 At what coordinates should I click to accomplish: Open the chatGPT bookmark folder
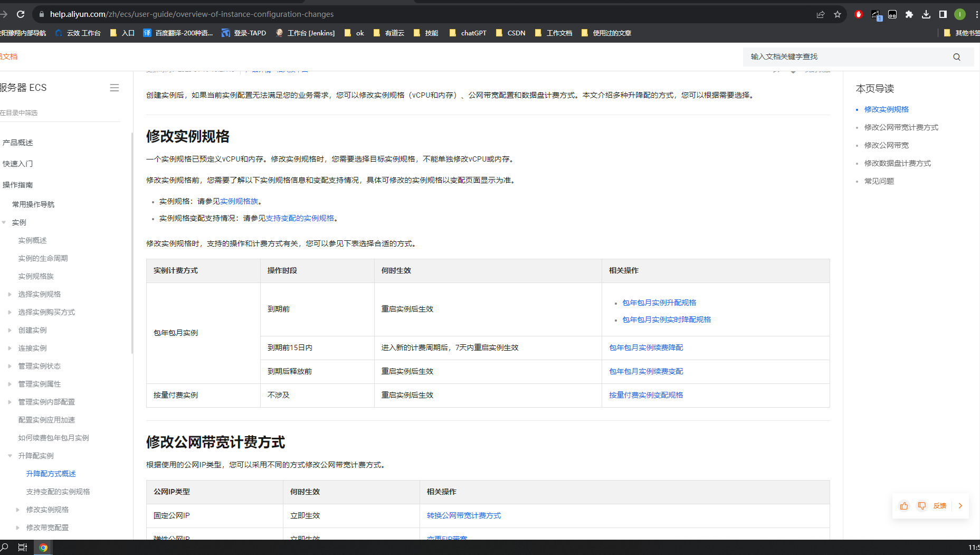(468, 33)
